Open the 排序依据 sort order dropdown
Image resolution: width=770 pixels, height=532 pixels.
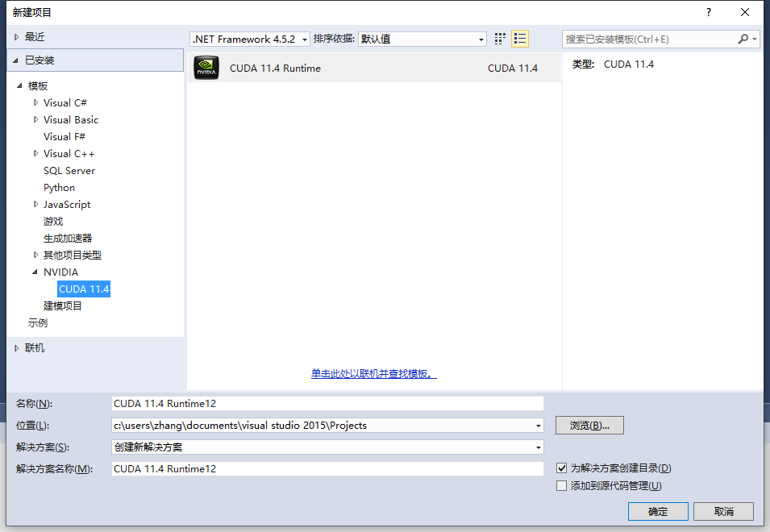(481, 39)
